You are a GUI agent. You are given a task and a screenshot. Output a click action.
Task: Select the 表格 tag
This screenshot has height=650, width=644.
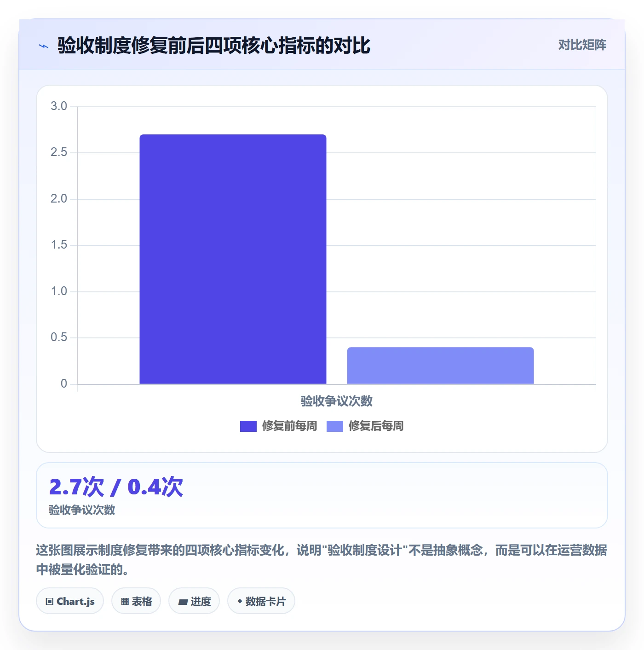coord(136,601)
